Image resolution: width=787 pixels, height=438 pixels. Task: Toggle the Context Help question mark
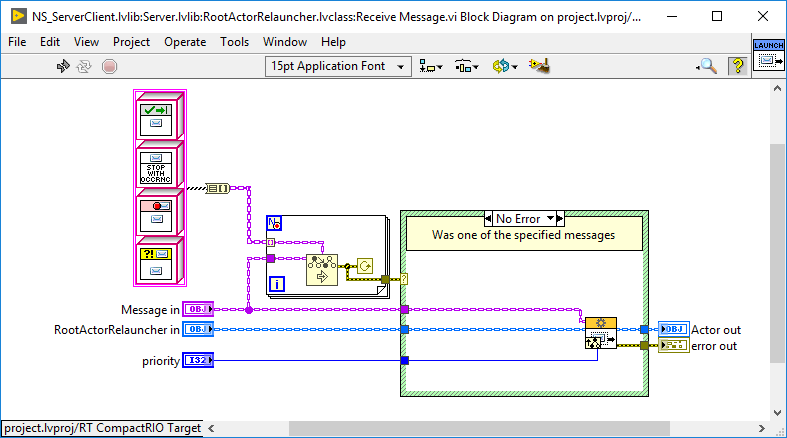pos(738,66)
